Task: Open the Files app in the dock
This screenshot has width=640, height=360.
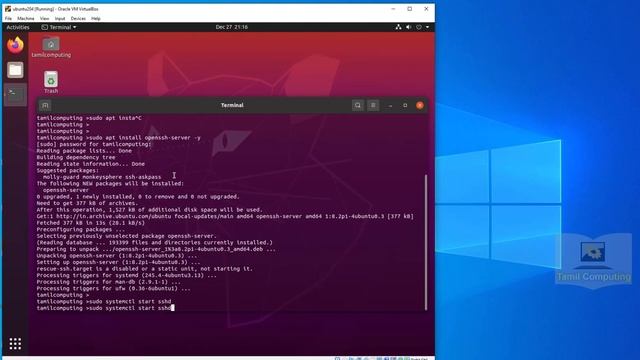Action: click(x=15, y=70)
